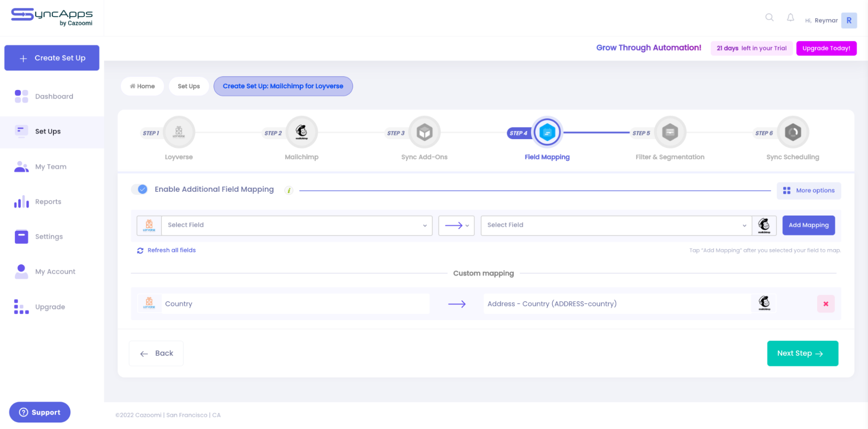This screenshot has width=868, height=429.
Task: Open the Mailchimp Select Field dropdown
Action: pyautogui.click(x=616, y=226)
